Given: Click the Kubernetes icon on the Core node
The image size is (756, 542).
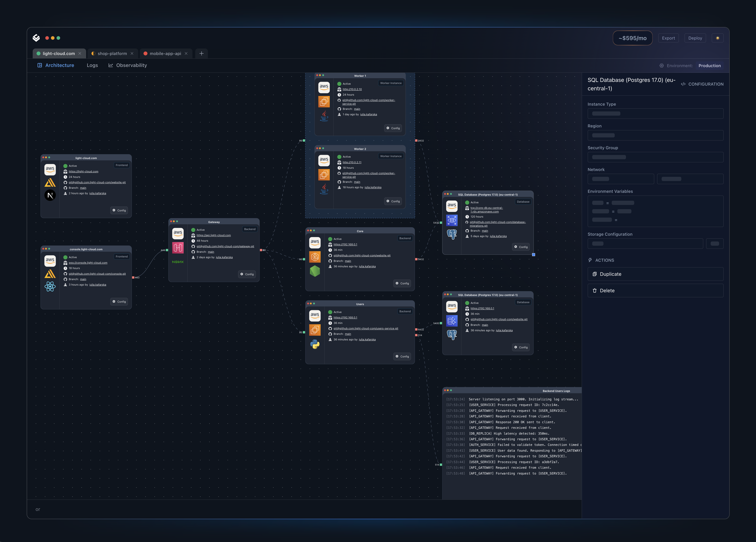Looking at the screenshot, I should (x=315, y=257).
